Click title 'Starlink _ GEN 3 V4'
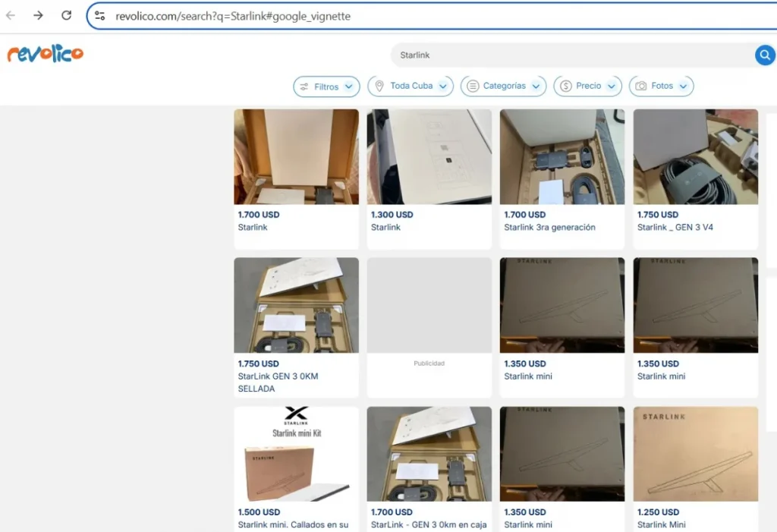This screenshot has width=777, height=532. click(675, 227)
